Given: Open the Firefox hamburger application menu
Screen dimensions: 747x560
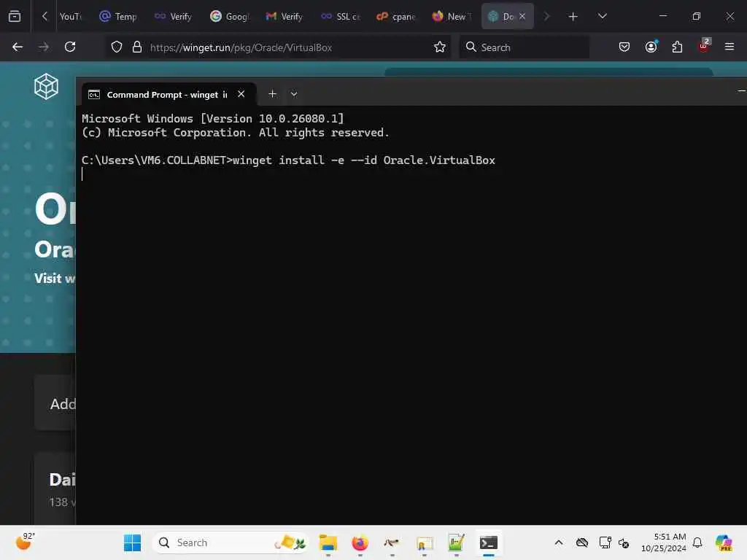Looking at the screenshot, I should (729, 47).
